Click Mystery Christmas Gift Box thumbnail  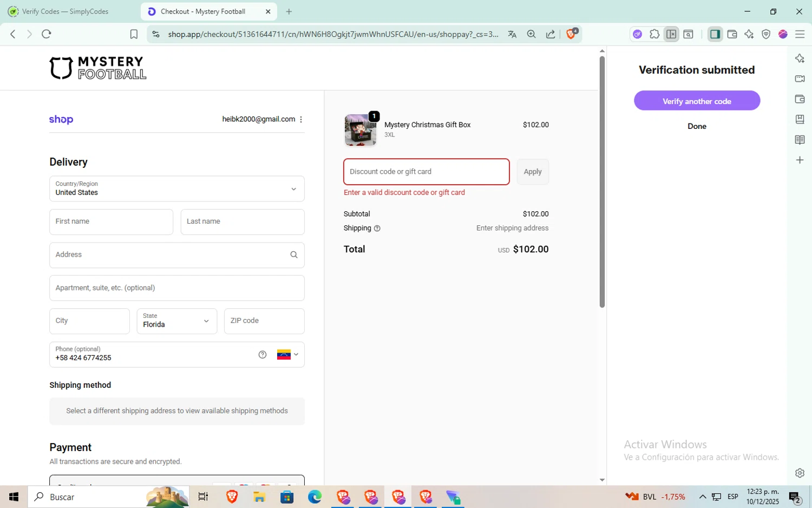pyautogui.click(x=361, y=130)
